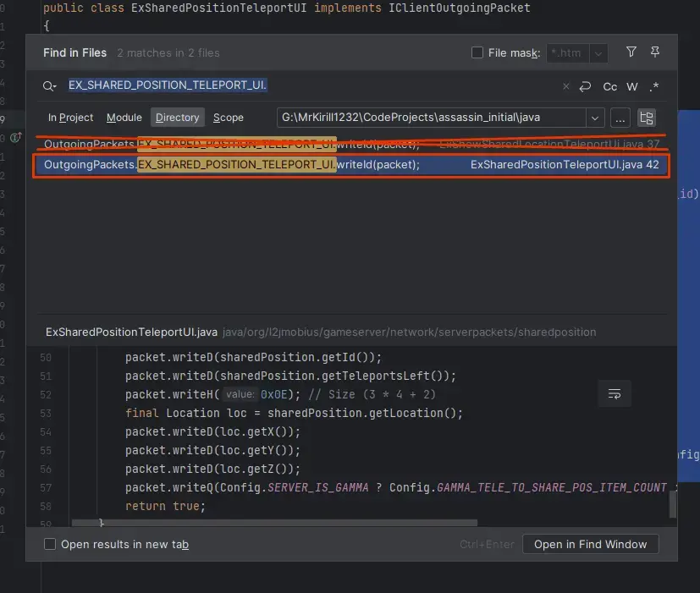Click the Find in Files title
The image size is (700, 593).
click(75, 52)
